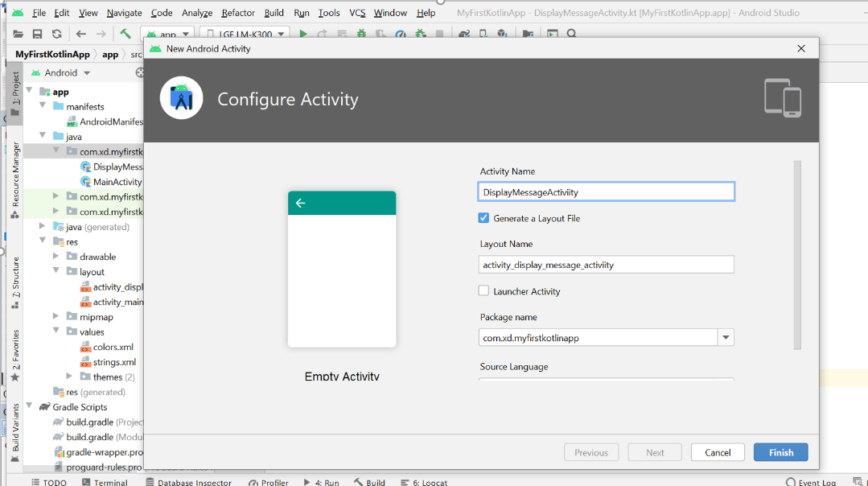Click the phone/tablet form factor icon
The width and height of the screenshot is (868, 486).
[x=783, y=98]
